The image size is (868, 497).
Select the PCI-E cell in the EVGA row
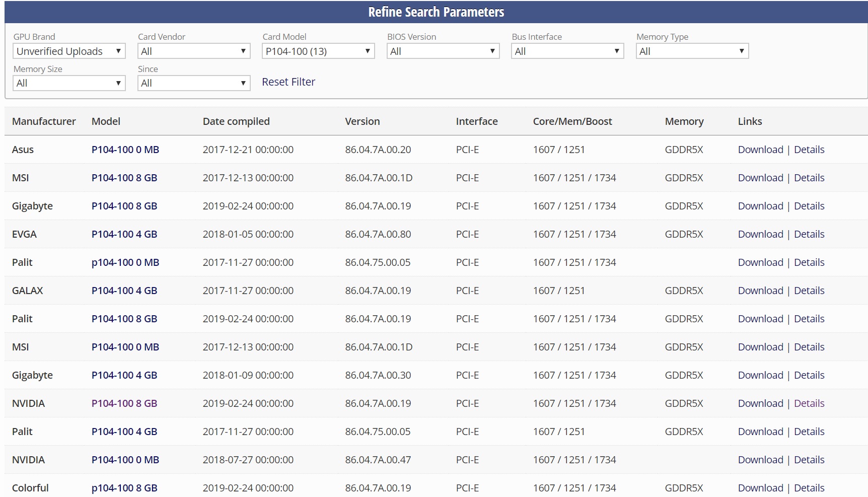tap(467, 234)
